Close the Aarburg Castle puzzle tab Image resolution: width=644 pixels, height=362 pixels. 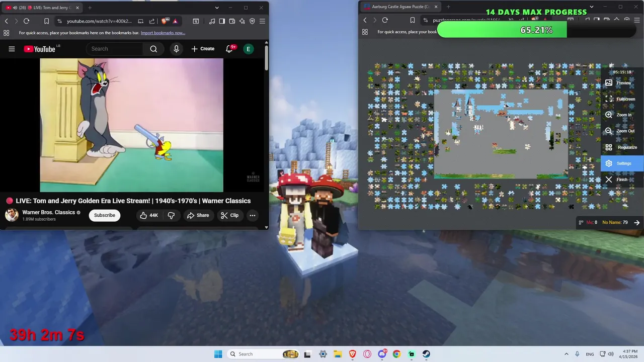(x=436, y=7)
